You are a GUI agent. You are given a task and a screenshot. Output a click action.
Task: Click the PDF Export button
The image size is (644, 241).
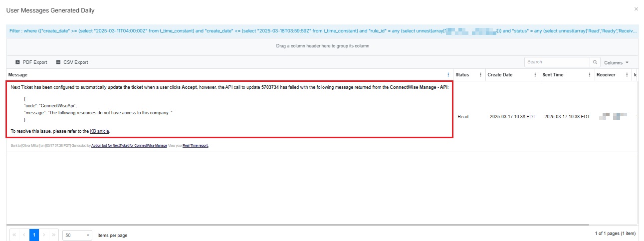tap(31, 62)
